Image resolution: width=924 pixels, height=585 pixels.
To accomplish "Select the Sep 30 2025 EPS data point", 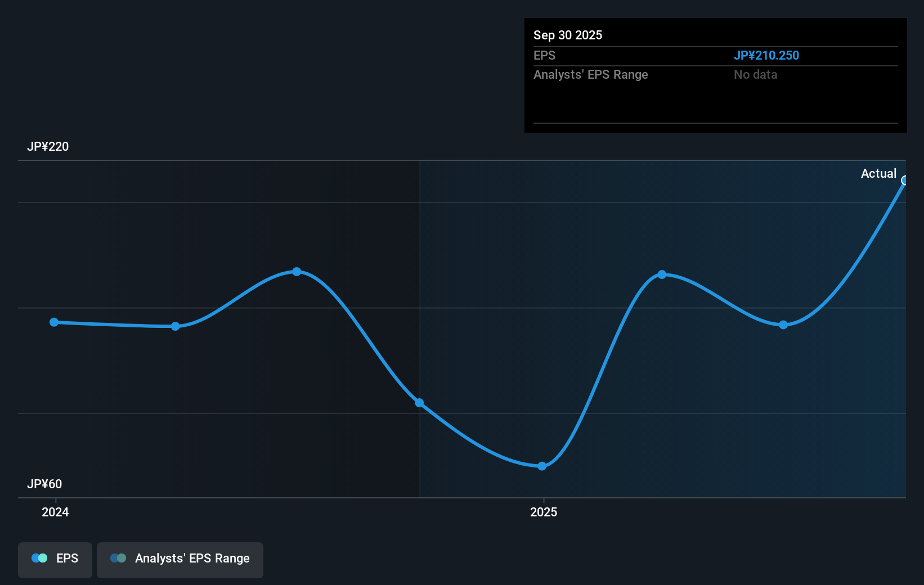I will tap(905, 181).
